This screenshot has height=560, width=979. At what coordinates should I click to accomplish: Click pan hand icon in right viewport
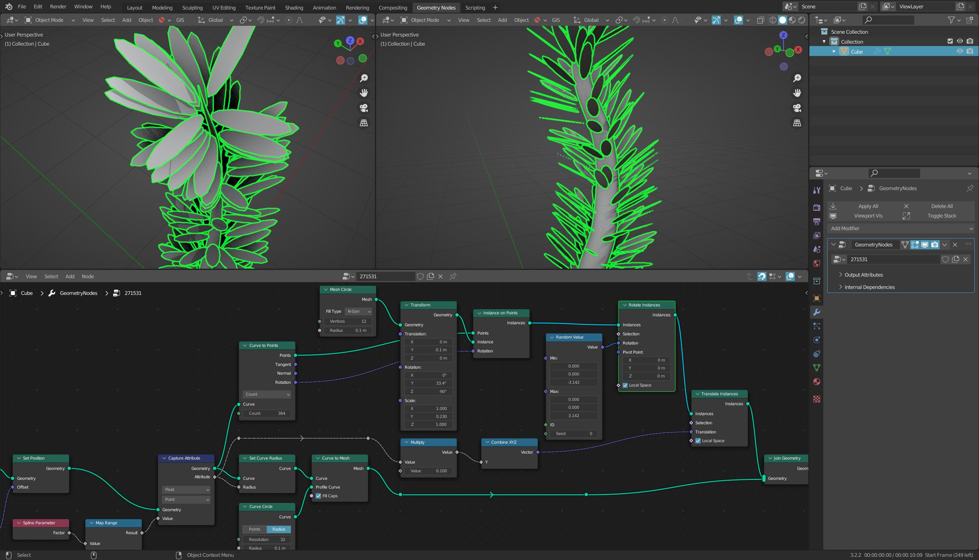point(797,93)
